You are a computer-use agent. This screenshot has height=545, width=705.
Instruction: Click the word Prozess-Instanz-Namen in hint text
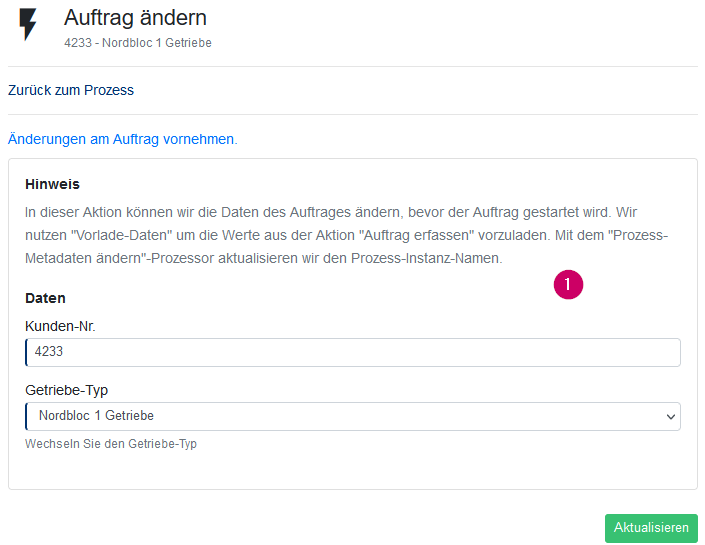[426, 258]
